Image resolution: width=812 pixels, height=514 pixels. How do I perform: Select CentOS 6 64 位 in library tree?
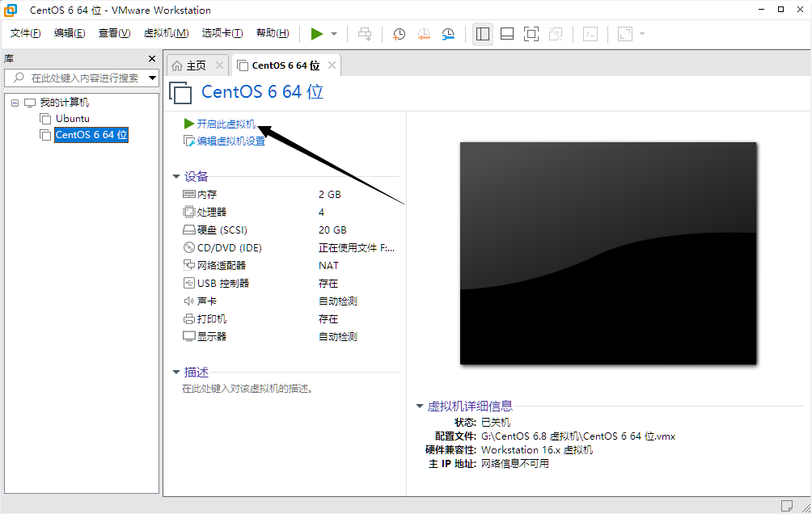coord(91,135)
